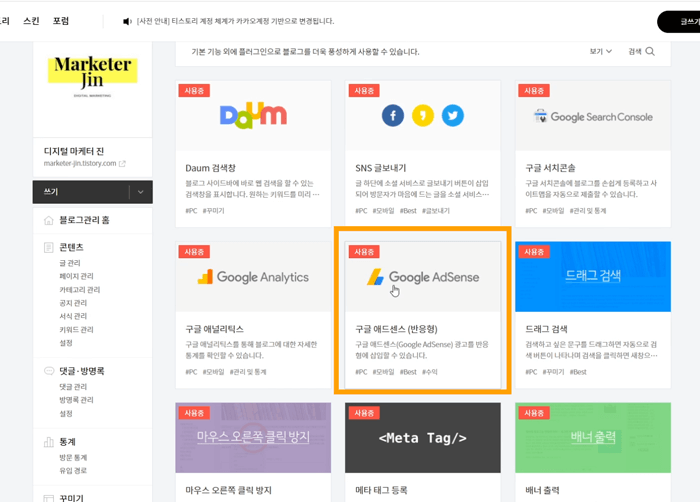
Task: Open 키워드 관리 in sidebar
Action: 76,330
